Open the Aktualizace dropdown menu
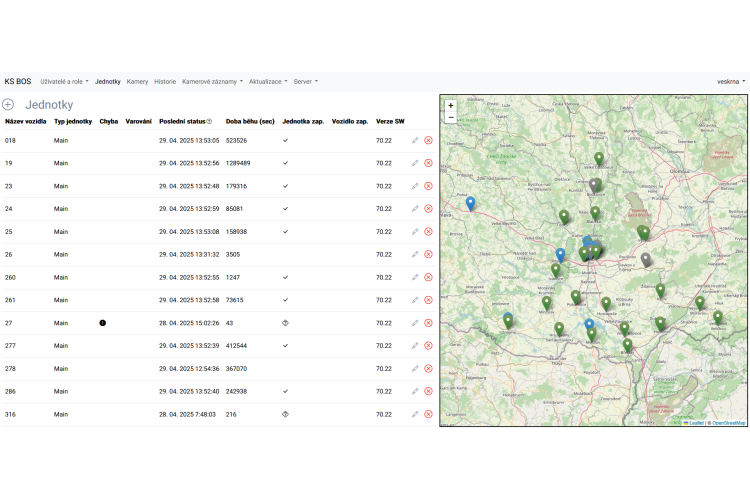The image size is (750, 500). [x=268, y=82]
